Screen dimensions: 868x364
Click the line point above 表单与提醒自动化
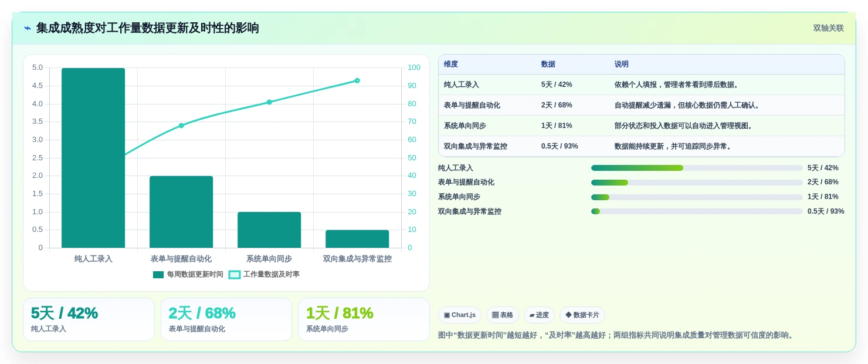(x=181, y=126)
